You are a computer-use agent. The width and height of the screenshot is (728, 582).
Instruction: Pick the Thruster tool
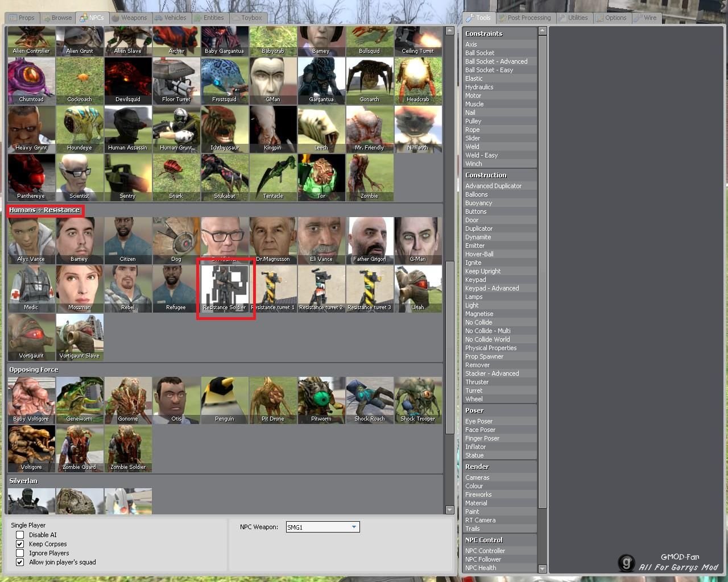tap(500, 382)
